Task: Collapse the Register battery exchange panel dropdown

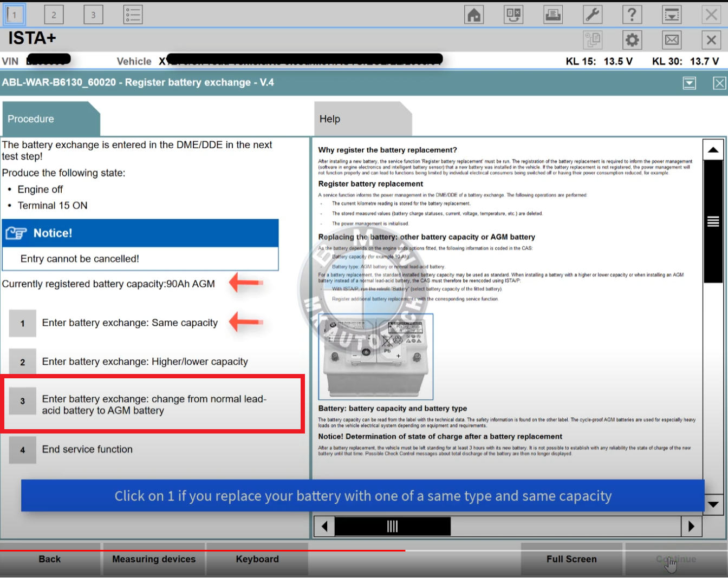Action: (690, 83)
